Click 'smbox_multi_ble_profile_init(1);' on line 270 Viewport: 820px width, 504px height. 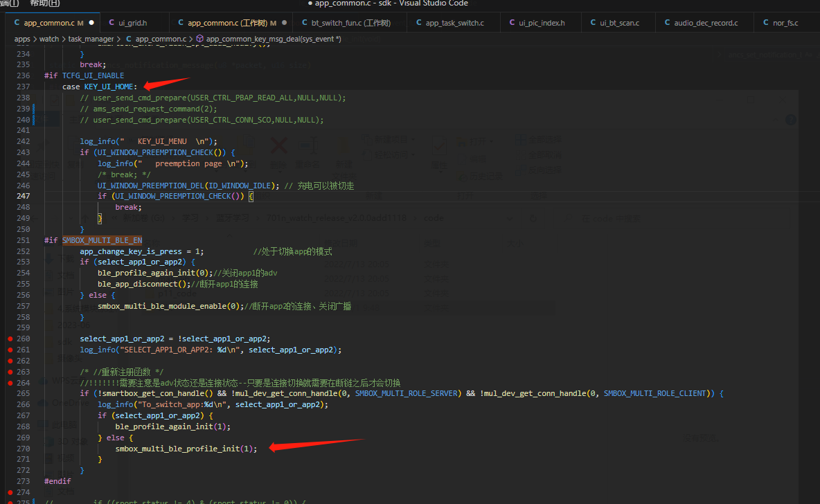(x=186, y=449)
